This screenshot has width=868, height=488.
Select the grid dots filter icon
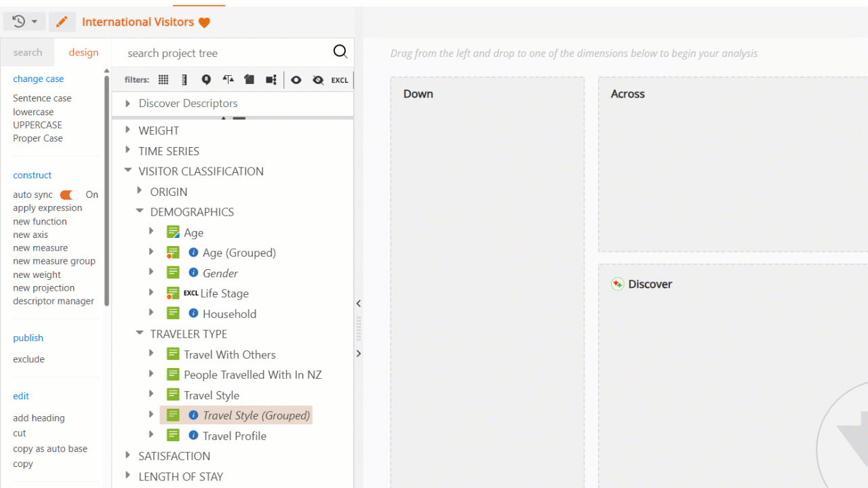click(163, 80)
